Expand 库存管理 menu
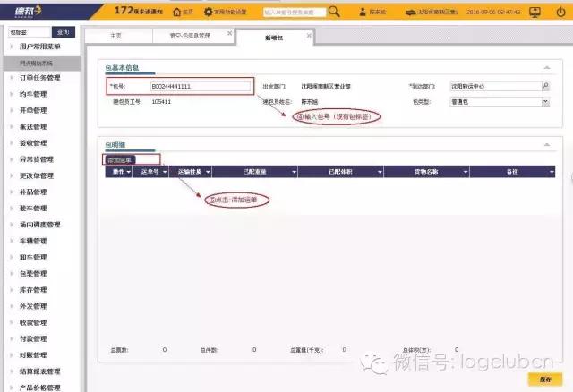573x392 pixels. tap(33, 290)
